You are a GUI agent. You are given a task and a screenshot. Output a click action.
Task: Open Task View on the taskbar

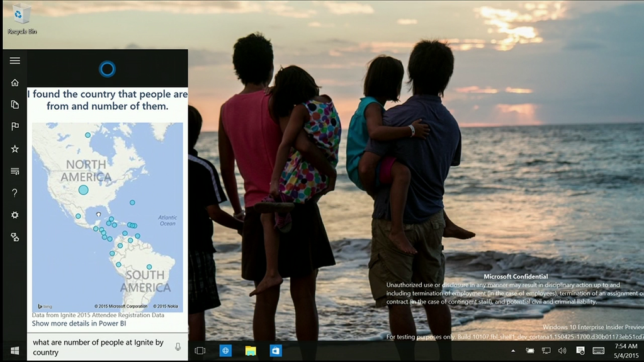[200, 351]
